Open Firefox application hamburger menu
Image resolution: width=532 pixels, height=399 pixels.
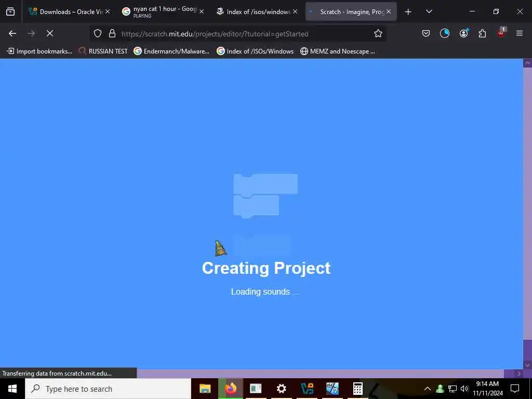[x=520, y=33]
